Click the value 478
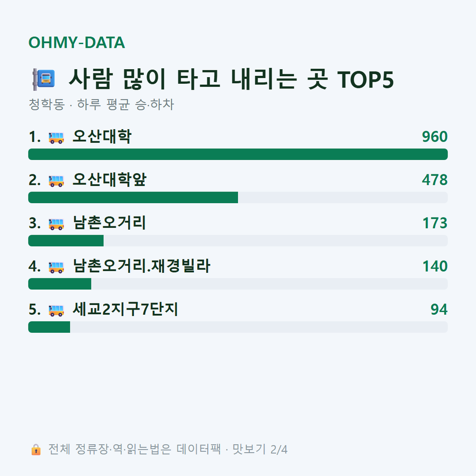This screenshot has height=476, width=476. pos(435,180)
